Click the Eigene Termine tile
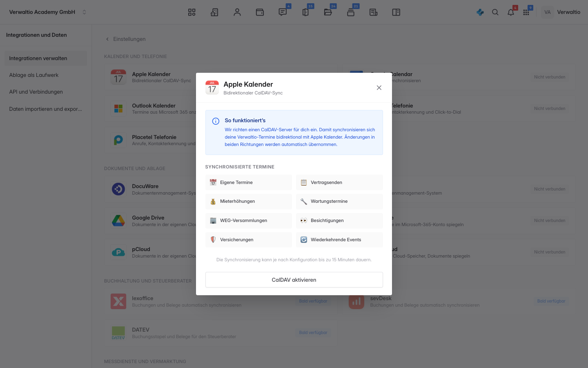Viewport: 588px width, 368px height. tap(249, 182)
